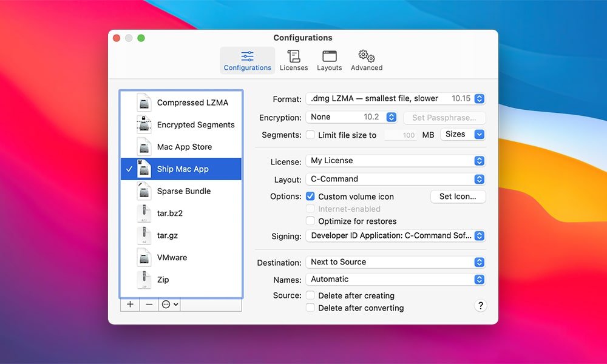Viewport: 607px width, 364px height.
Task: Open the Layouts toolbar pane
Action: (x=329, y=61)
